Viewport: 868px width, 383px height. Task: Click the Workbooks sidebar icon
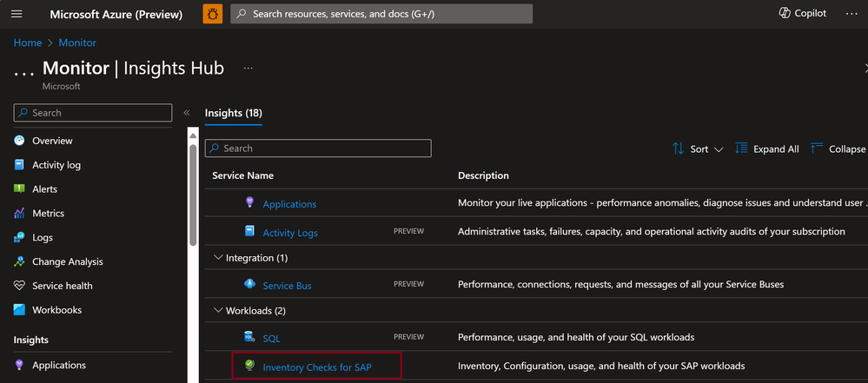click(20, 310)
